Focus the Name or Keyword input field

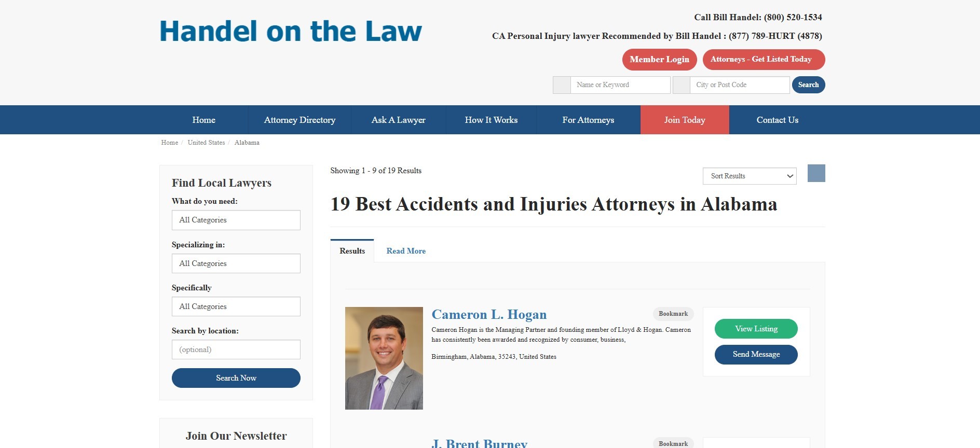click(x=620, y=85)
